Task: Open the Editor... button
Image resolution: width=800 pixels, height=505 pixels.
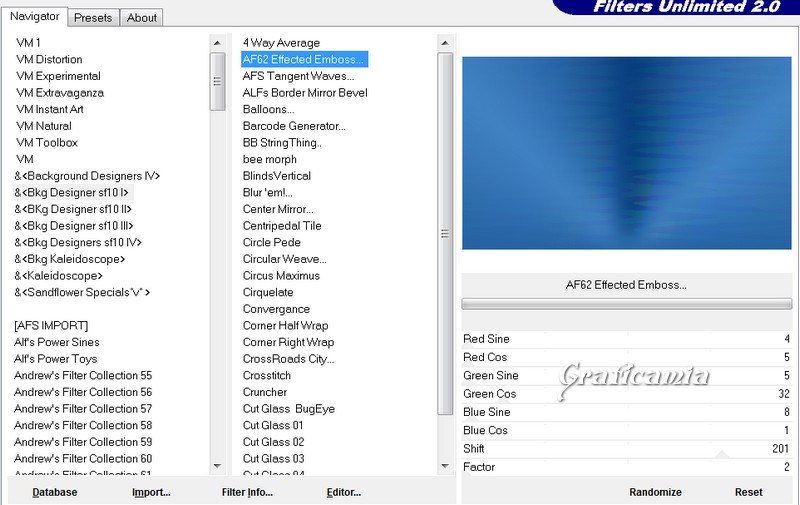Action: [x=343, y=492]
